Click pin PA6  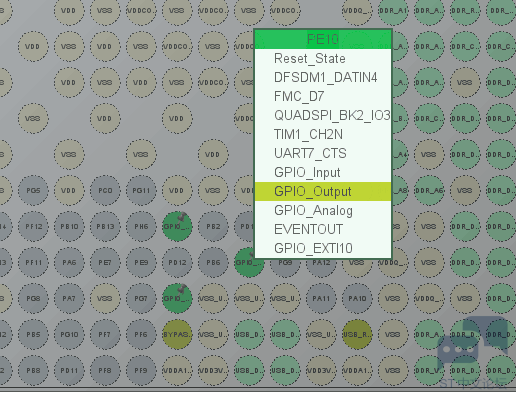69,262
